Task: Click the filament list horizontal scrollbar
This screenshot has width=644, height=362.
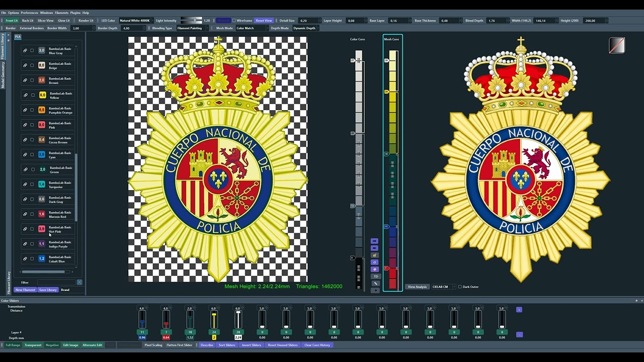Action: click(x=43, y=272)
